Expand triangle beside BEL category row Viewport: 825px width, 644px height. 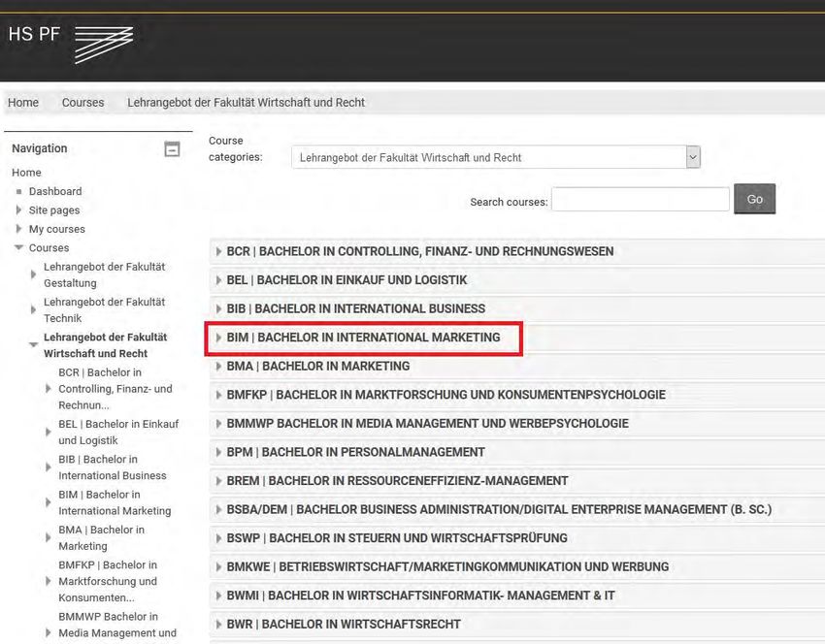[x=218, y=280]
